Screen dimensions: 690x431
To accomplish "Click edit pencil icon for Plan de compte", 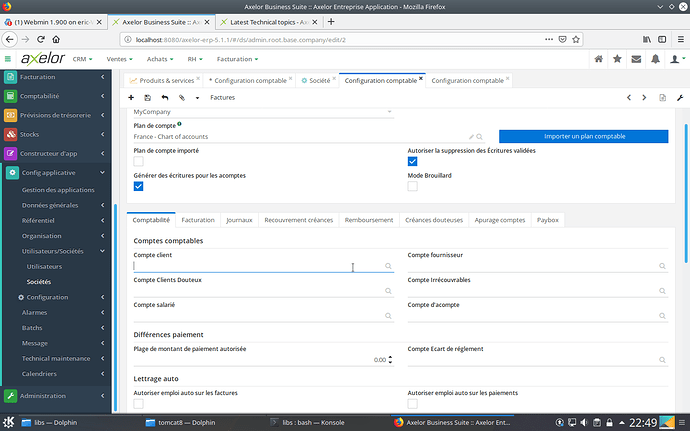I will 471,137.
